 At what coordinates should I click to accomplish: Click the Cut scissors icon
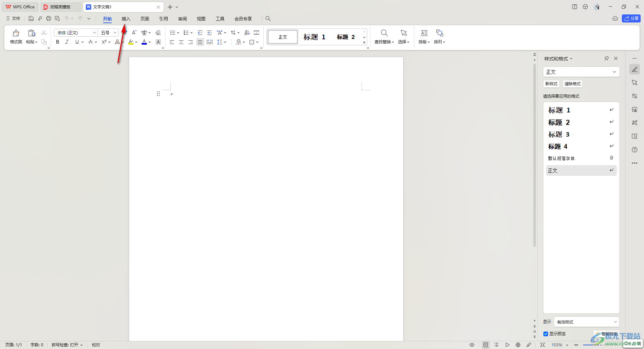tap(44, 33)
